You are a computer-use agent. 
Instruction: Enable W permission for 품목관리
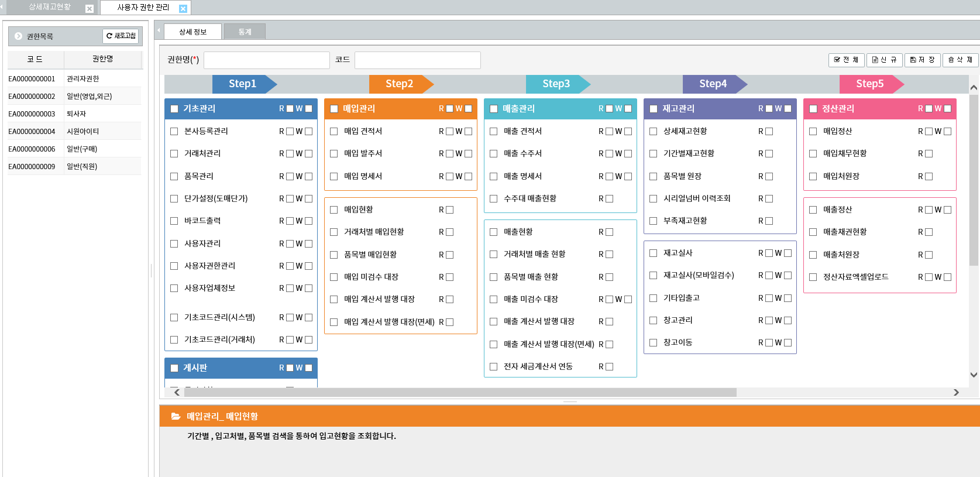tap(308, 176)
